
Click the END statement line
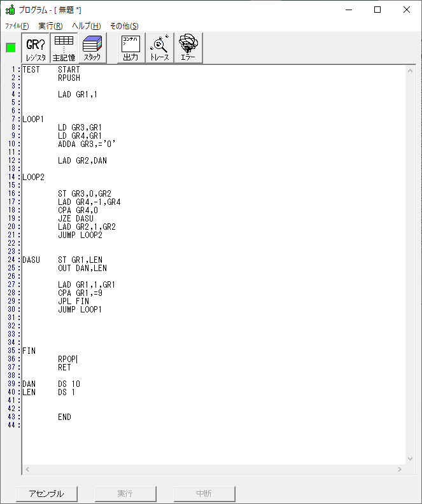(x=64, y=417)
